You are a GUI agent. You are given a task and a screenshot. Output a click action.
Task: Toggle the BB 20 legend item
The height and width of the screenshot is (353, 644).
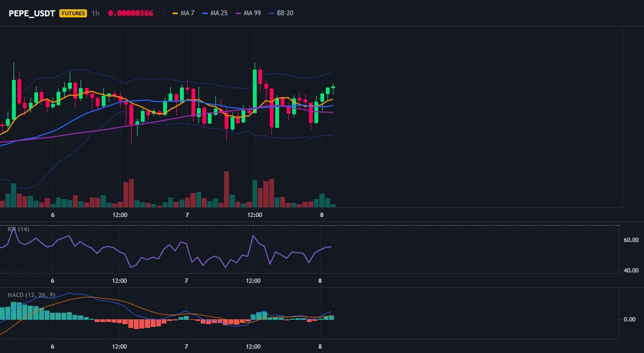(281, 13)
